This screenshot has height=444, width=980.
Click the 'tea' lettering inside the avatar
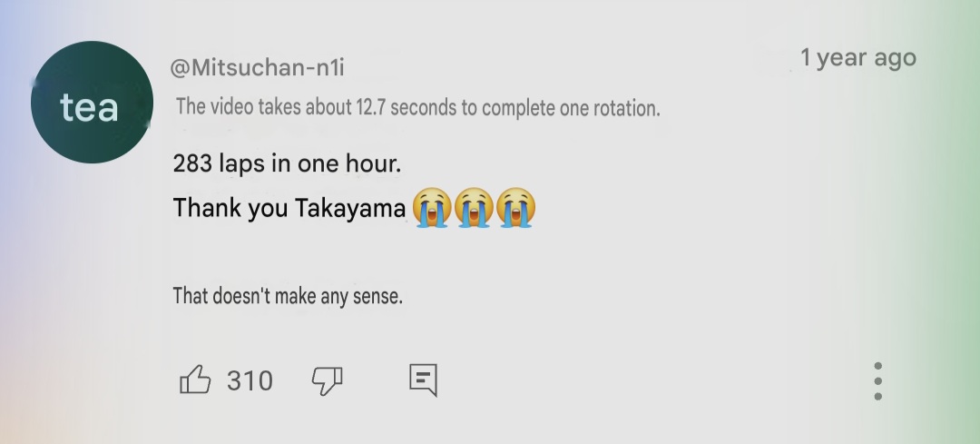point(89,107)
